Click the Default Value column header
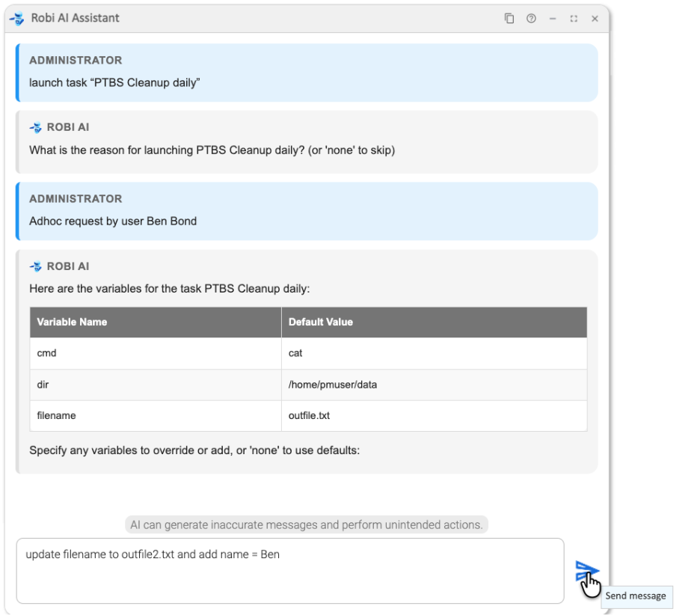 pos(320,322)
